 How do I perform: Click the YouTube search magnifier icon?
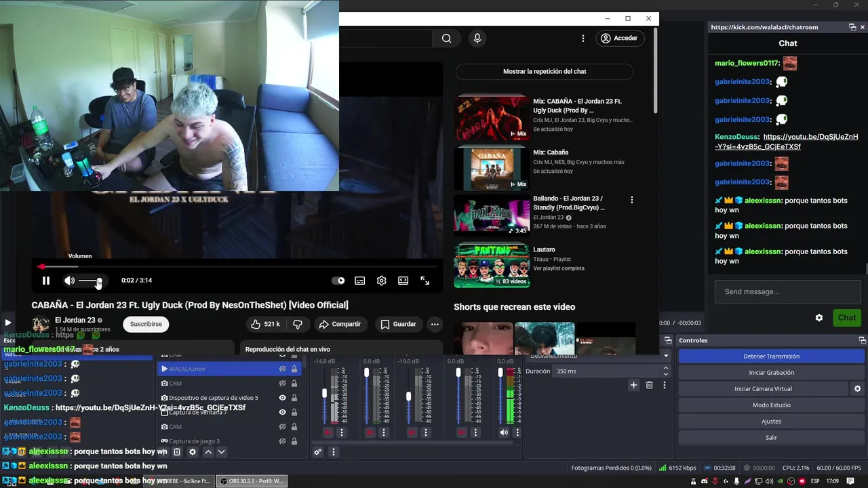(x=446, y=39)
